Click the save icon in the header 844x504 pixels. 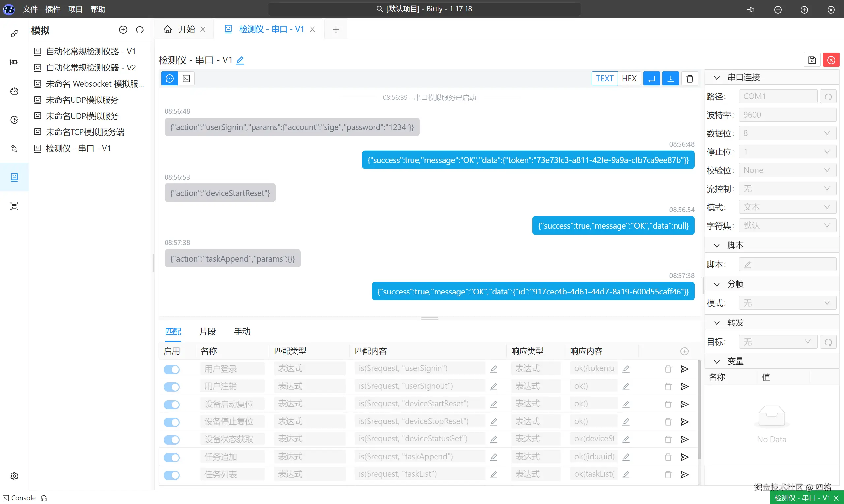pos(812,60)
